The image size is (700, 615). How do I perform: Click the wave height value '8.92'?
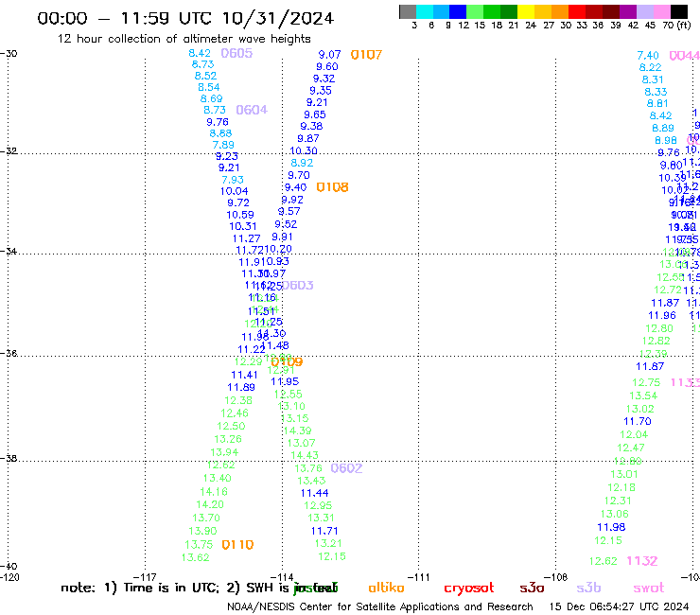click(303, 163)
